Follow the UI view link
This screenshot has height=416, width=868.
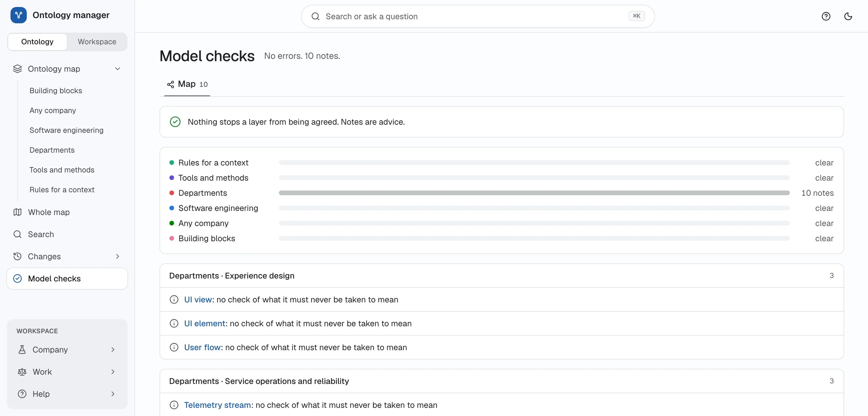click(198, 299)
